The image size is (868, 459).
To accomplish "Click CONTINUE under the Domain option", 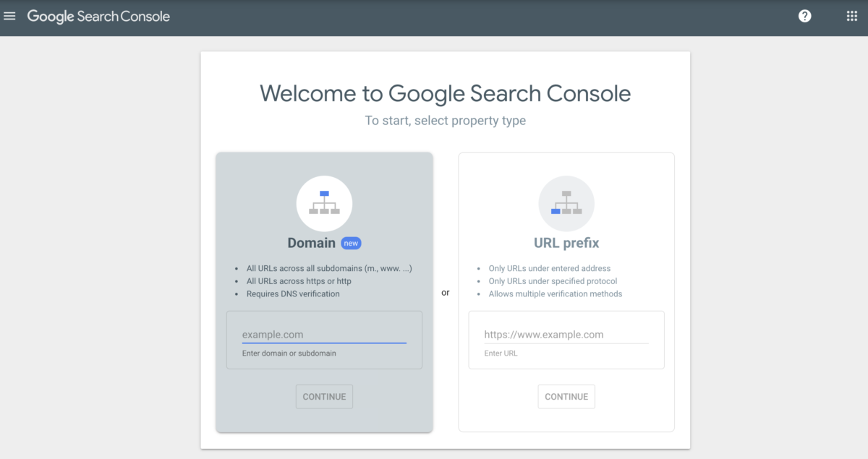I will 324,397.
